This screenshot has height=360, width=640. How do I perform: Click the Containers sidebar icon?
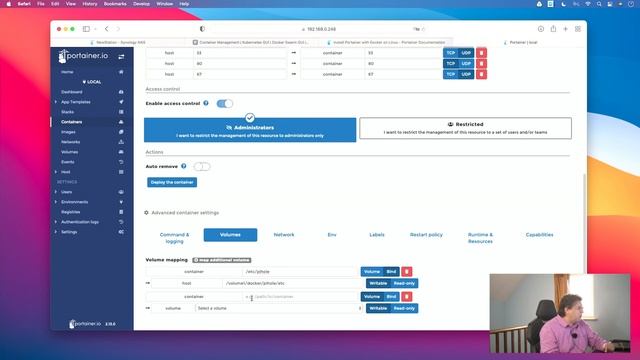coord(121,122)
